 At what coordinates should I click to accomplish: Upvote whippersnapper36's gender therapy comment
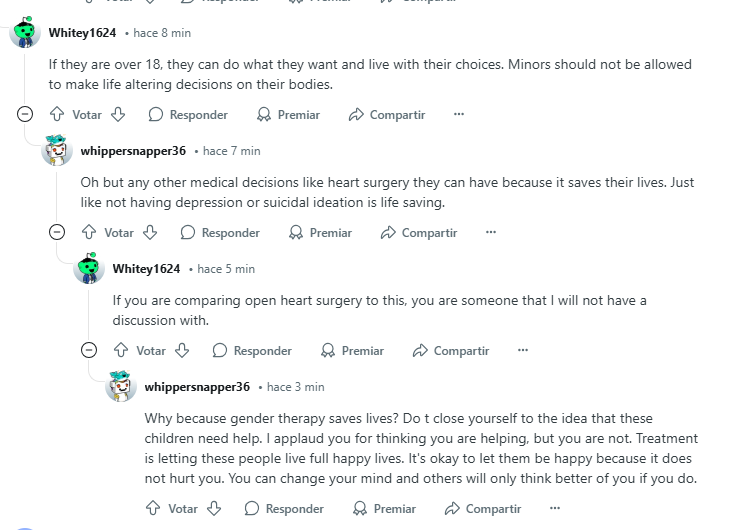tap(153, 508)
